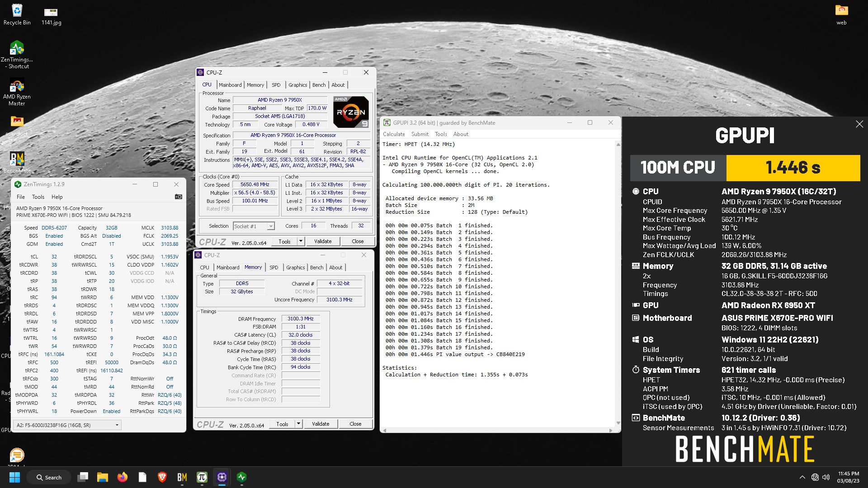Open the Recycle Bin desktop icon
Screen dimensions: 868x488
tap(17, 14)
